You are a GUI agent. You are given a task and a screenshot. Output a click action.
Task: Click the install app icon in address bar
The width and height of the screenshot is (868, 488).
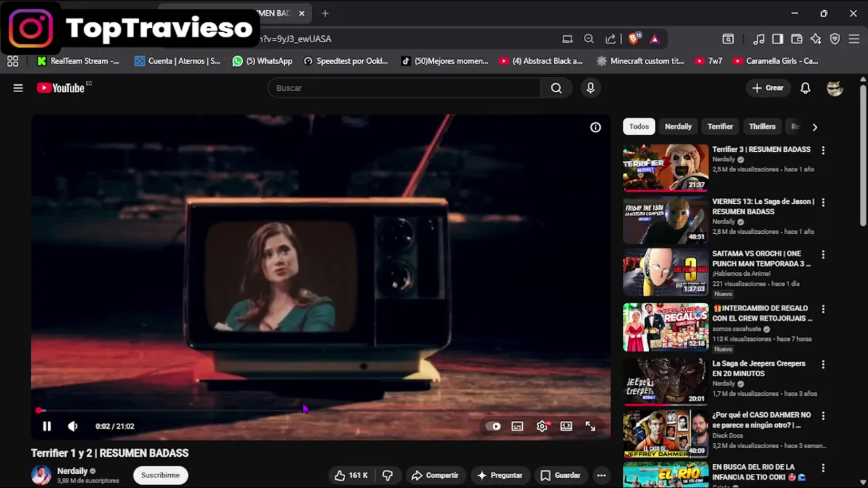click(568, 39)
